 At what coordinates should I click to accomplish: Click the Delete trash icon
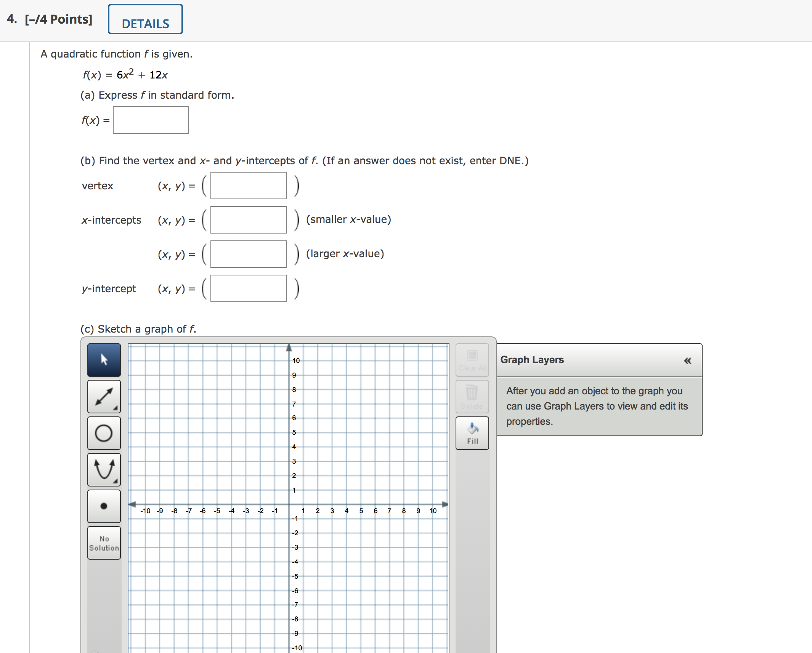[x=472, y=395]
